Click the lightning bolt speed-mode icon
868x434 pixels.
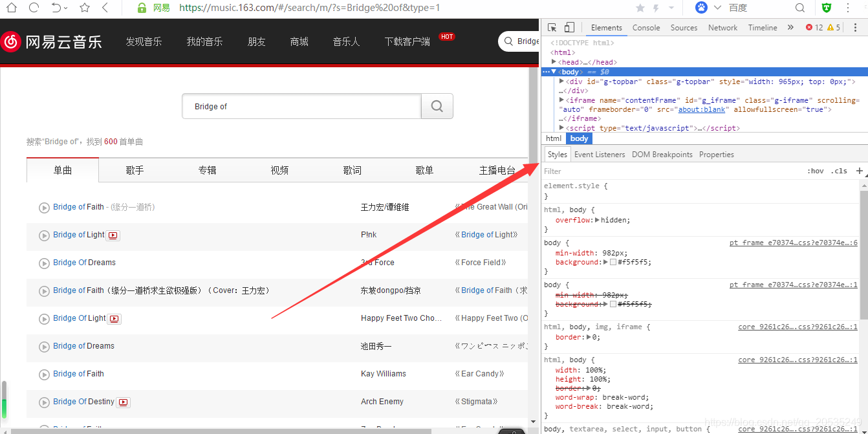655,8
